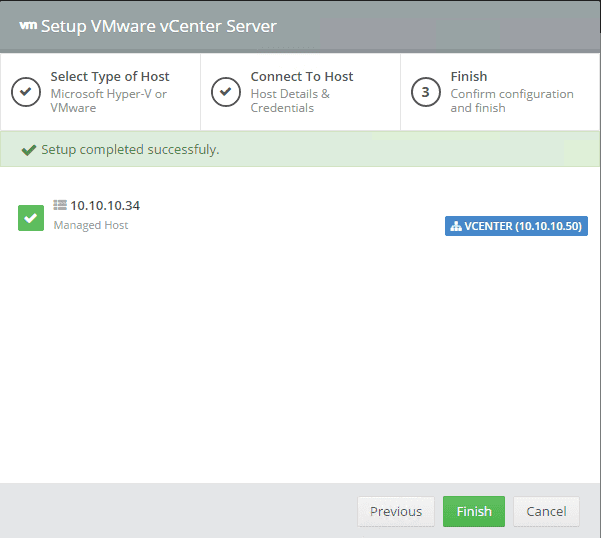Click the checkmark circle for Connect To Host
Screen dimensions: 601x538
pyautogui.click(x=226, y=92)
